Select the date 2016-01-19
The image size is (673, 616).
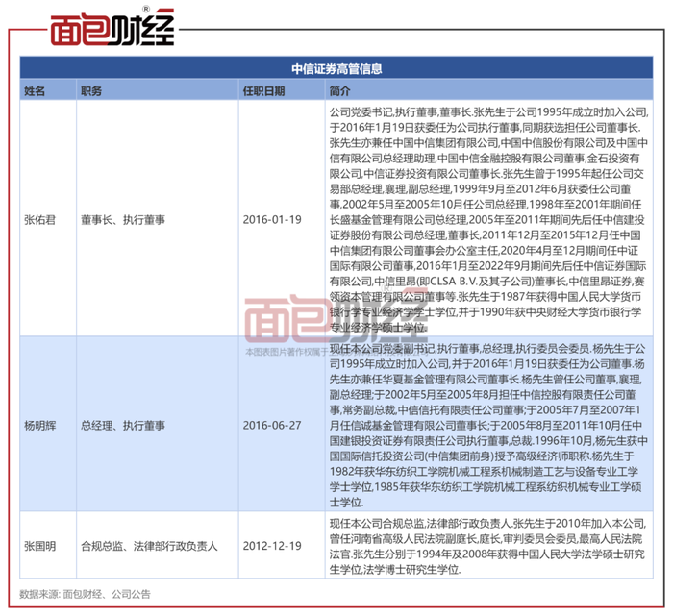(x=272, y=220)
